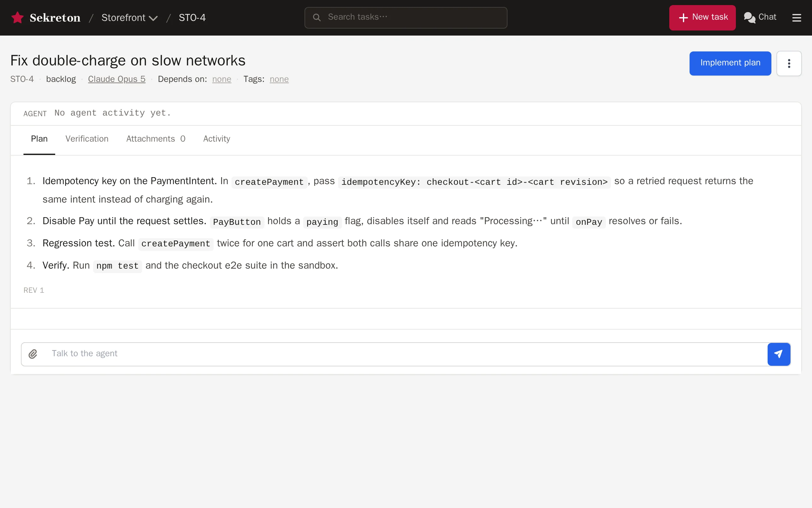Click the New task button
This screenshot has width=812, height=508.
pos(702,17)
